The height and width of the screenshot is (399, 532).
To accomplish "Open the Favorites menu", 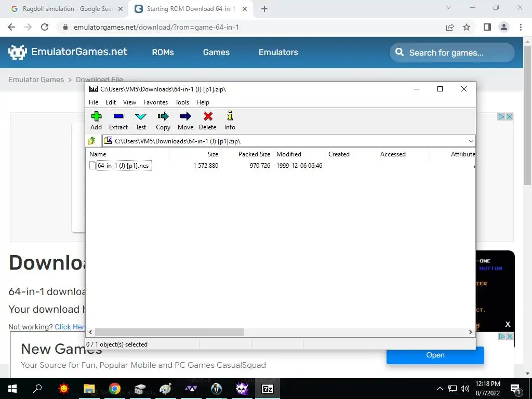I will tap(155, 102).
